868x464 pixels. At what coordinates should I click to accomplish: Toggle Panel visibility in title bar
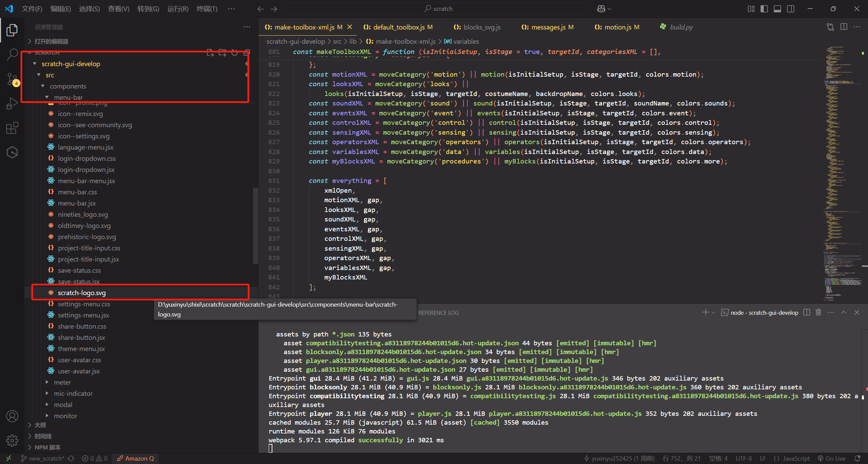(x=777, y=9)
